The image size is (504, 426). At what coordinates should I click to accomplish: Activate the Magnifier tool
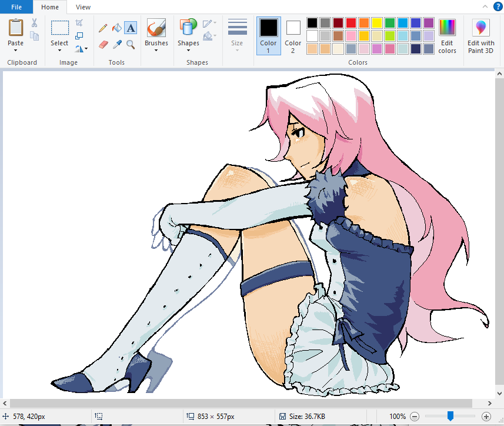point(131,44)
